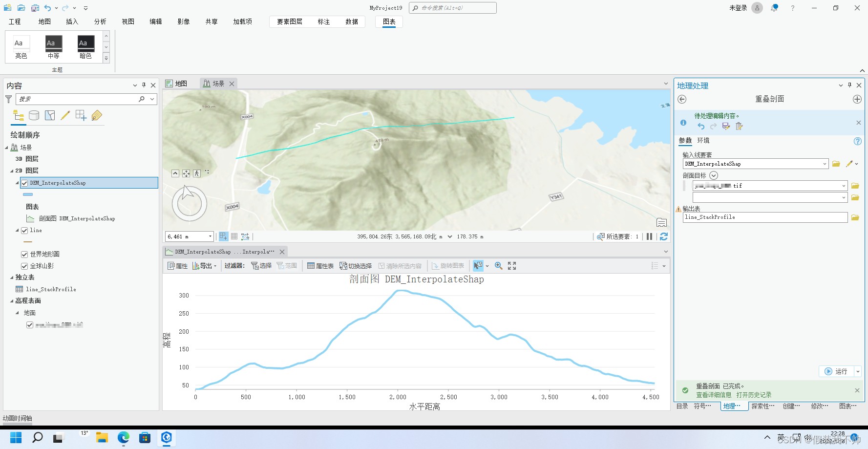The width and height of the screenshot is (868, 449).
Task: Open the 影像 ribbon tab
Action: (183, 21)
